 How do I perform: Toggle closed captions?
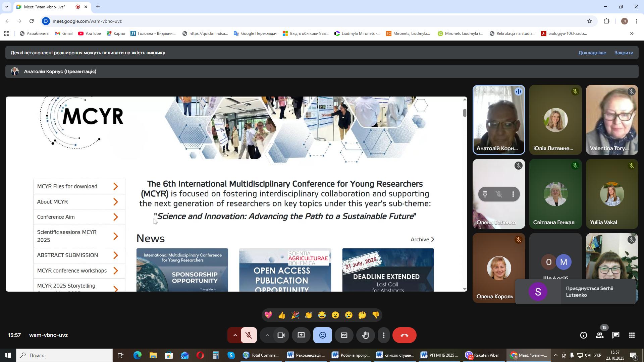pos(344,336)
